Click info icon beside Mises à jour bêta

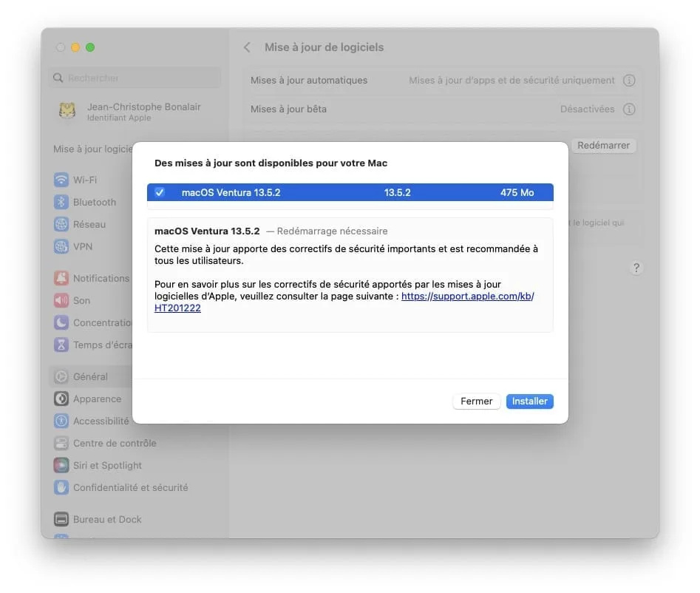630,109
